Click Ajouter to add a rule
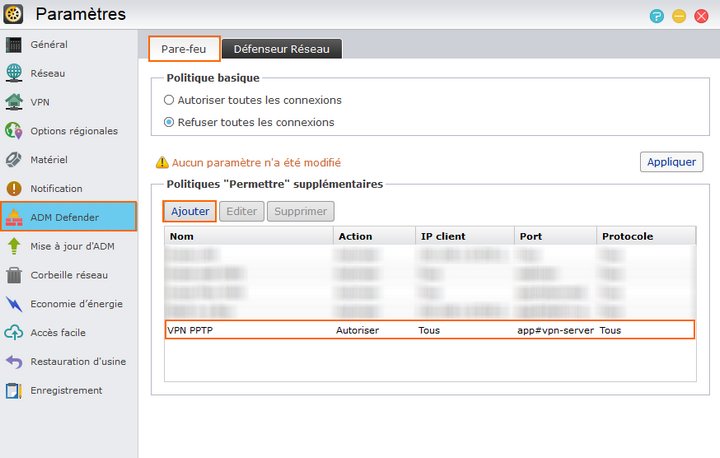The height and width of the screenshot is (458, 720). [190, 211]
